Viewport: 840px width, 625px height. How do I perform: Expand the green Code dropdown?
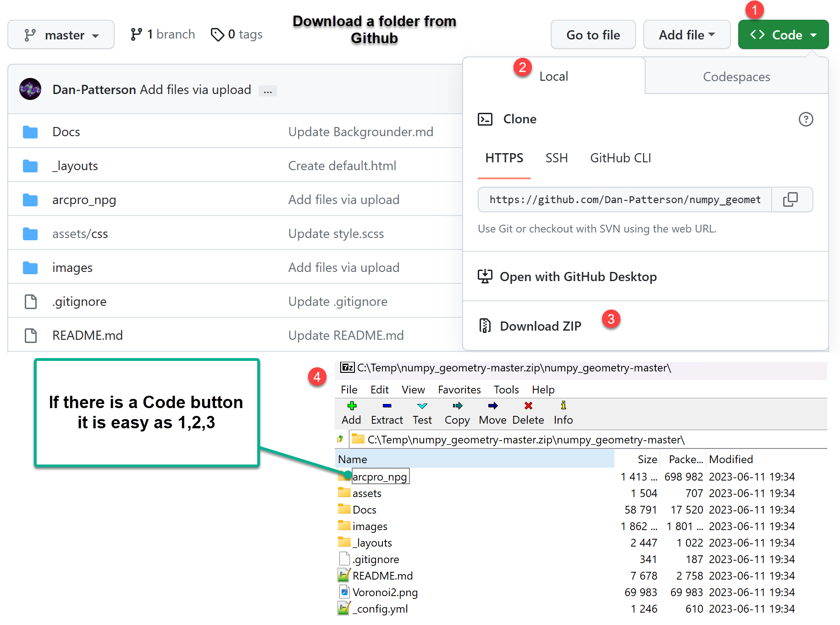[783, 34]
